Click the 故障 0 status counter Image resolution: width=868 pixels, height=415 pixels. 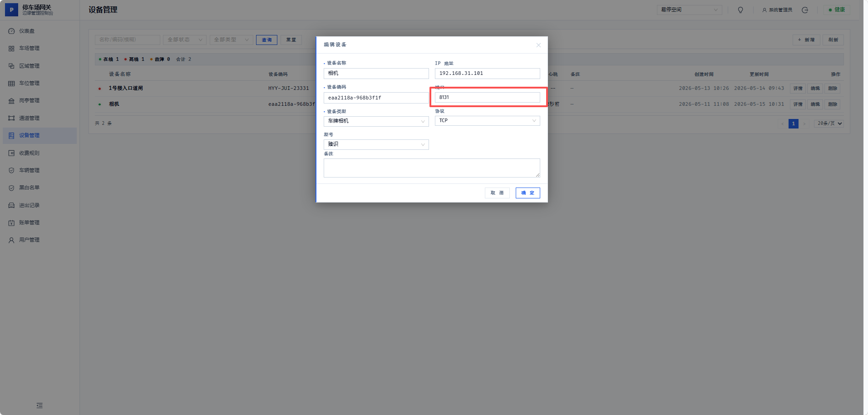tap(160, 59)
